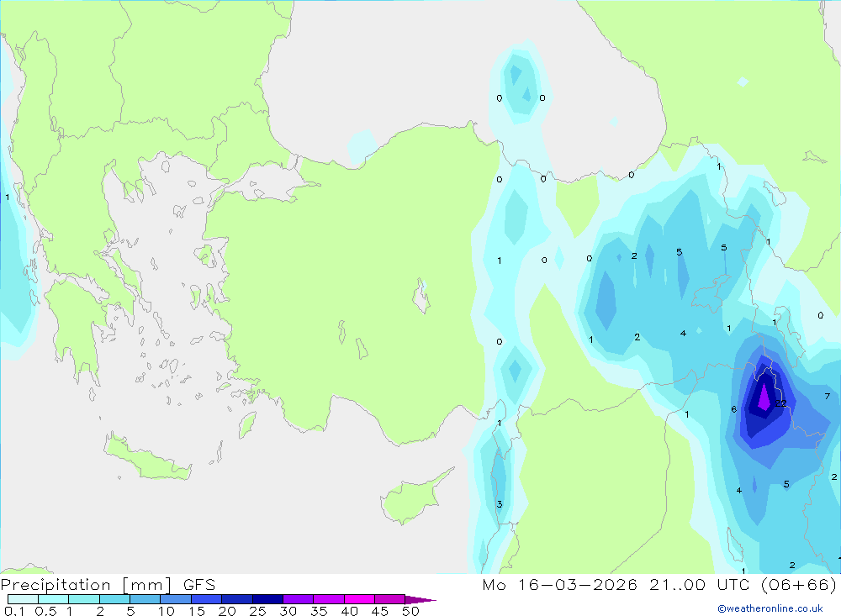Select the bright magenta 40–45 mm legend swatch

coord(359,599)
